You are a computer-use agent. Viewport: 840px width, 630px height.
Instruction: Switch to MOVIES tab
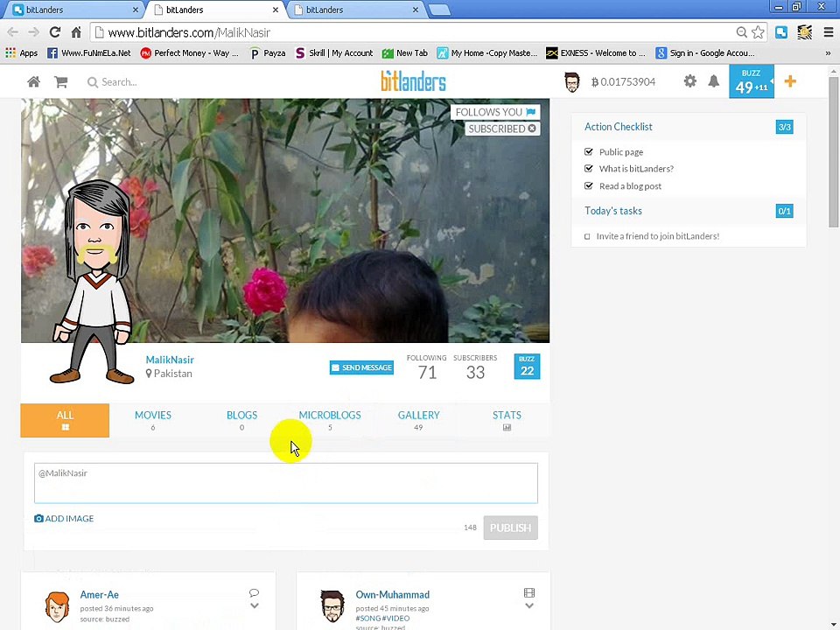(x=152, y=421)
